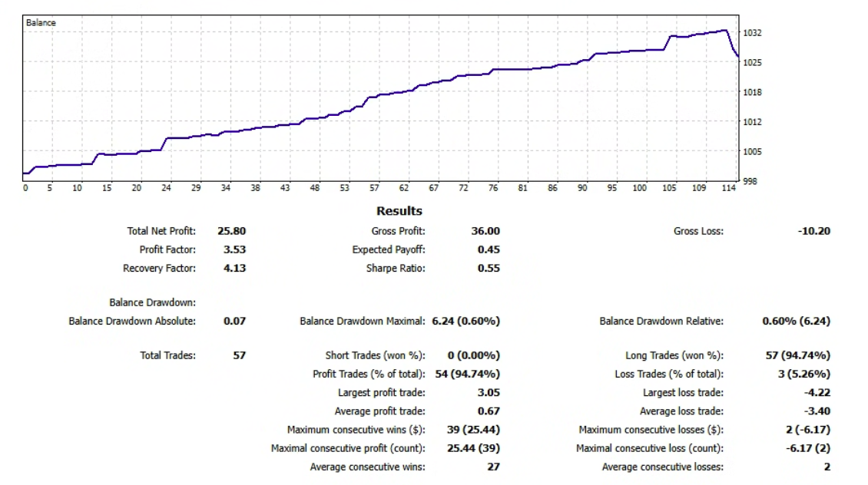Click the balance curve peak before the final drop
The height and width of the screenshot is (485, 868).
pyautogui.click(x=725, y=31)
